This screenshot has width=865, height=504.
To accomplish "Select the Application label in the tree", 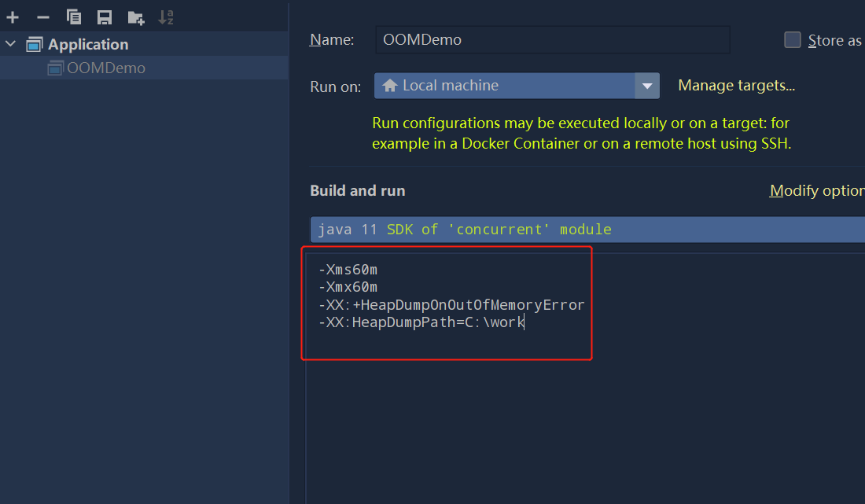I will pos(88,45).
